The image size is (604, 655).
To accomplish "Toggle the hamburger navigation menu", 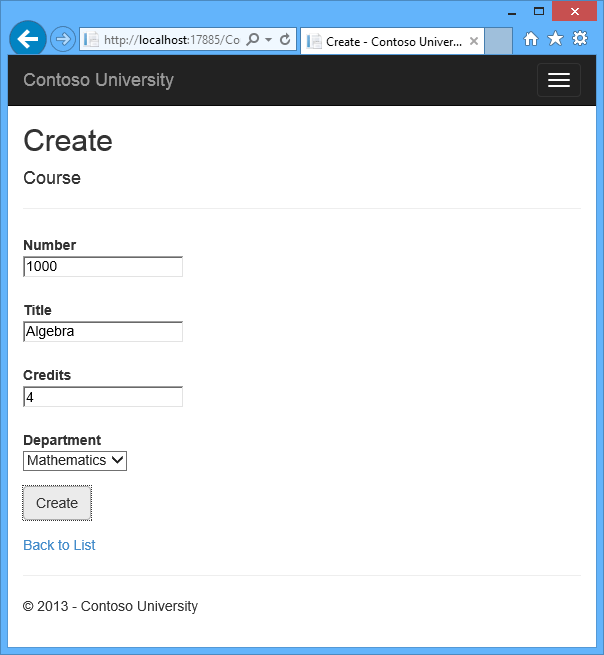I will [x=558, y=80].
